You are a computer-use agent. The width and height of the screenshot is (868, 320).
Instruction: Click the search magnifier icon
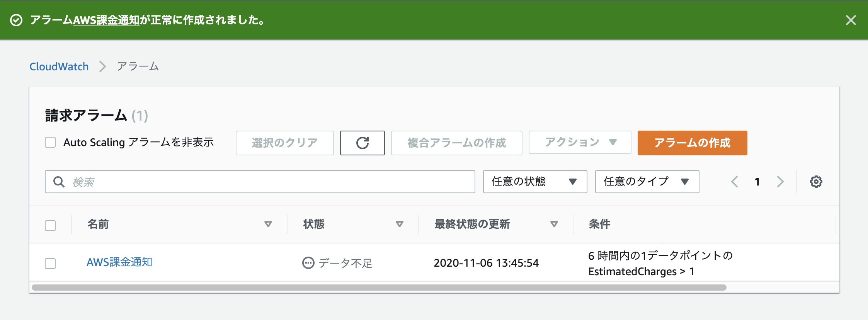(59, 182)
